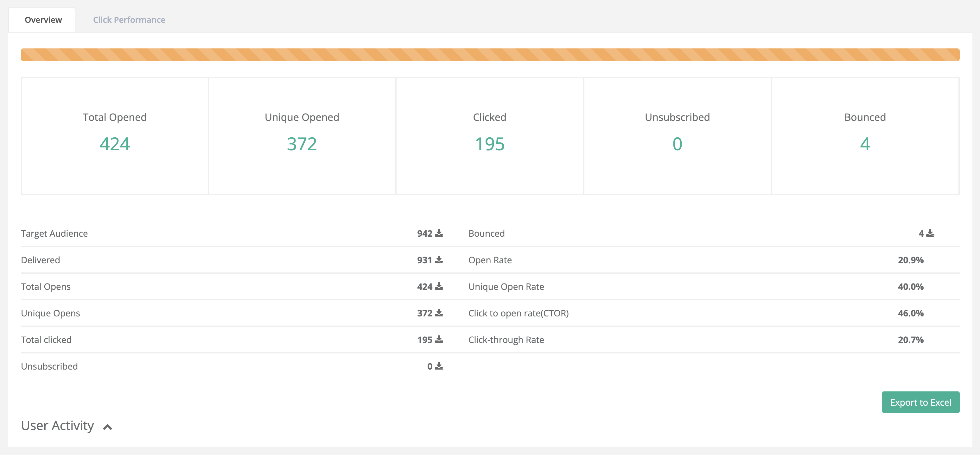
Task: Download the Target Audience list
Action: tap(439, 233)
